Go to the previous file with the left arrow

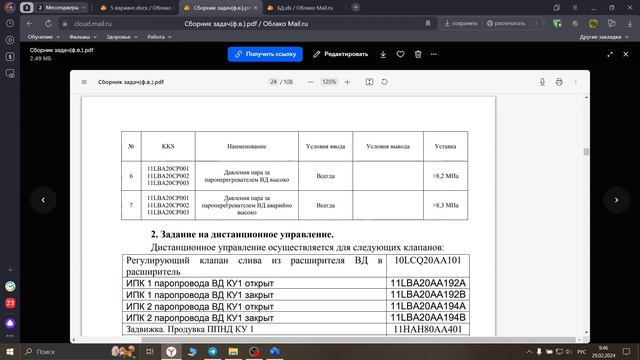(43, 200)
